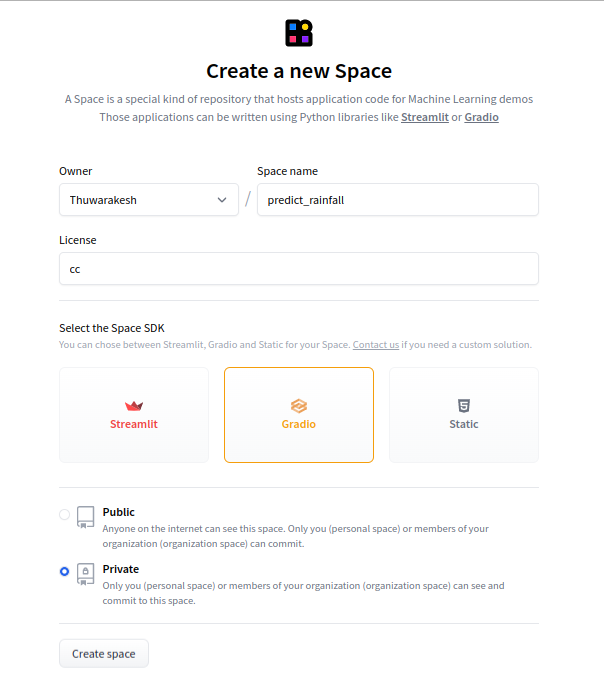Click the Spaces logo icon at top

tap(299, 32)
